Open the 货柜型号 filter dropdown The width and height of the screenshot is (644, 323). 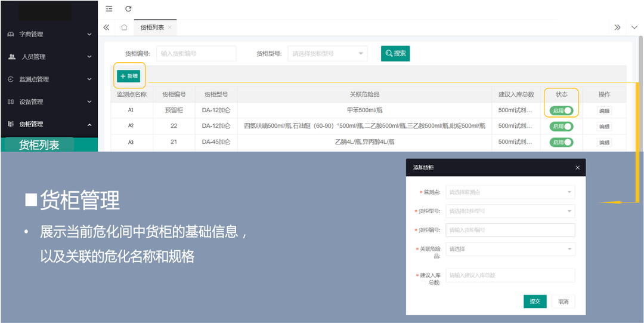[328, 54]
